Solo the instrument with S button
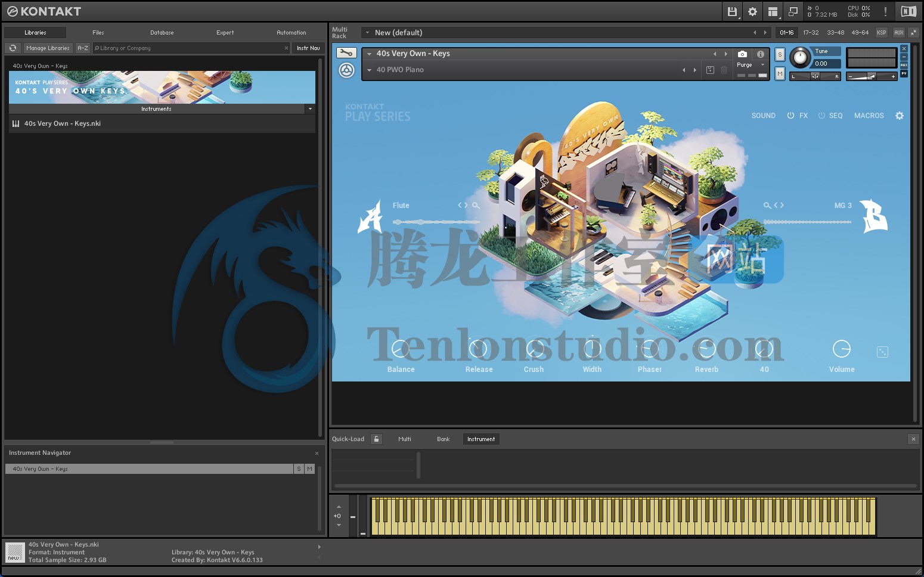The image size is (924, 577). [x=780, y=55]
